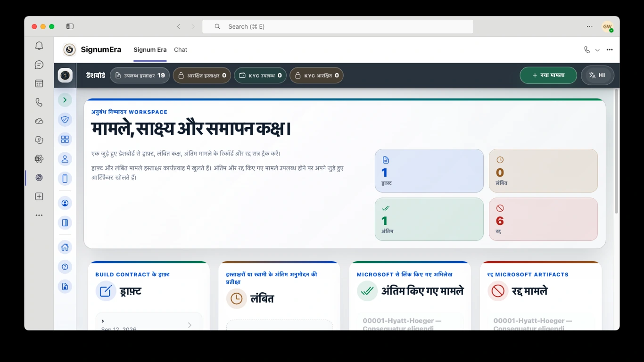644x362 pixels.
Task: Toggle the Teams sidebar panel icon in the title bar
Action: [70, 26]
